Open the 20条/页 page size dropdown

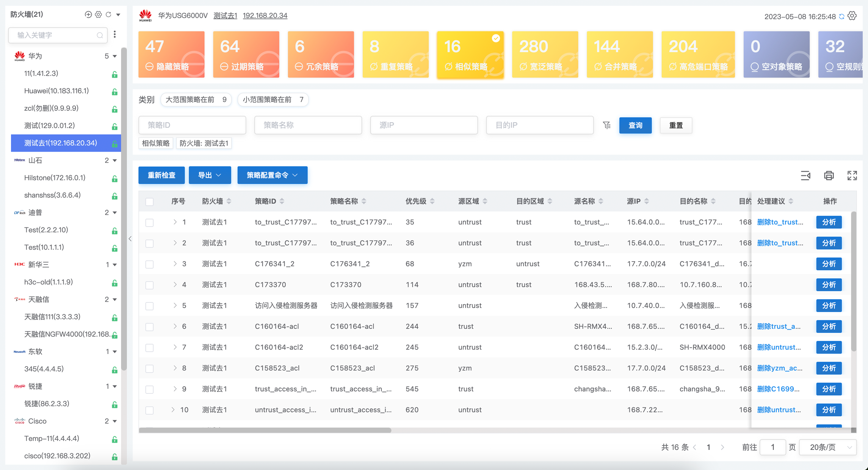[x=828, y=447]
